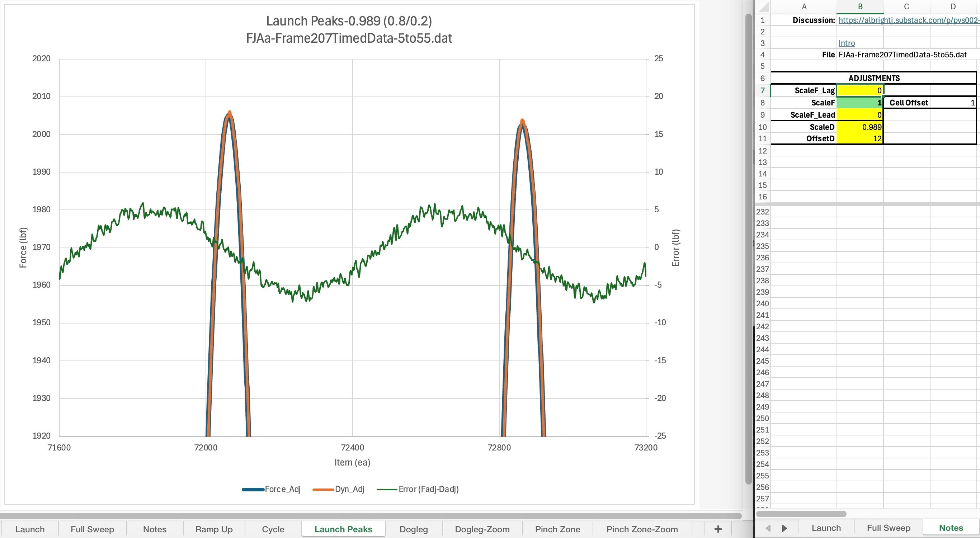
Task: Switch to the Ramp Up tab
Action: [x=214, y=529]
